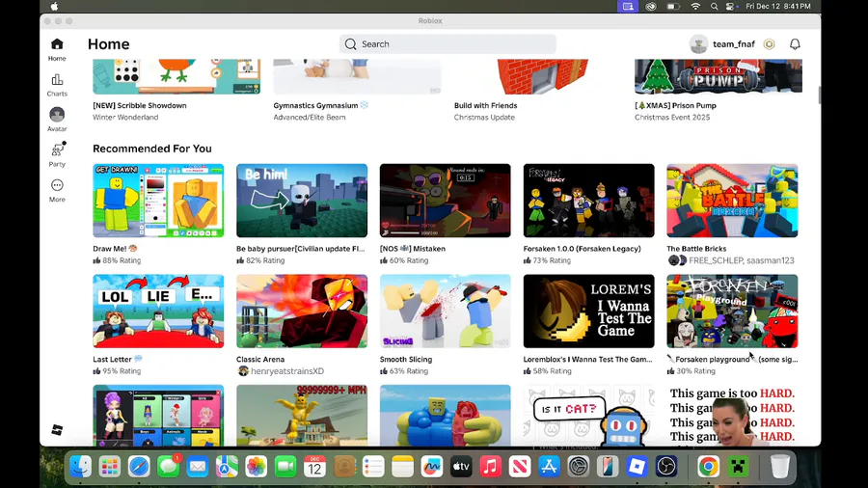The image size is (868, 488).
Task: Open Launchpad from the Dock
Action: 110,467
